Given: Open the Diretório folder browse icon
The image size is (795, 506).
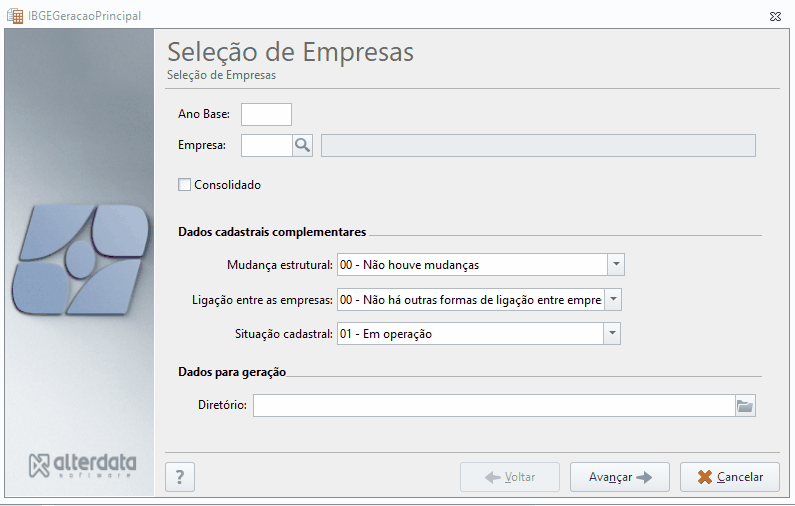Looking at the screenshot, I should pyautogui.click(x=745, y=406).
